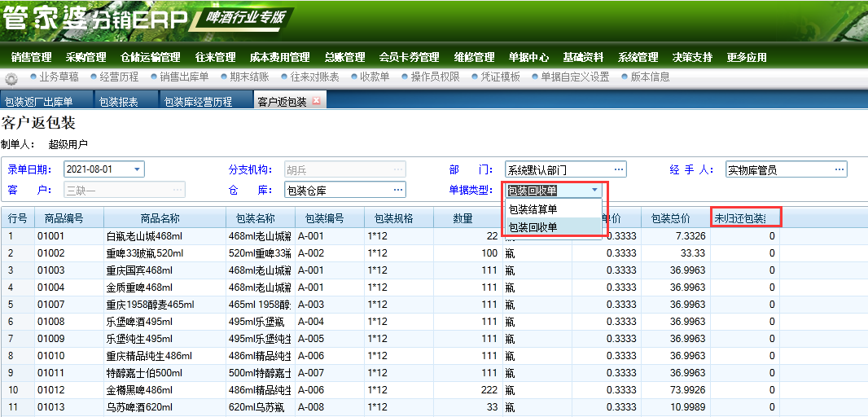Open the 会员卡券管理 menu
The width and height of the screenshot is (868, 417).
[x=409, y=58]
